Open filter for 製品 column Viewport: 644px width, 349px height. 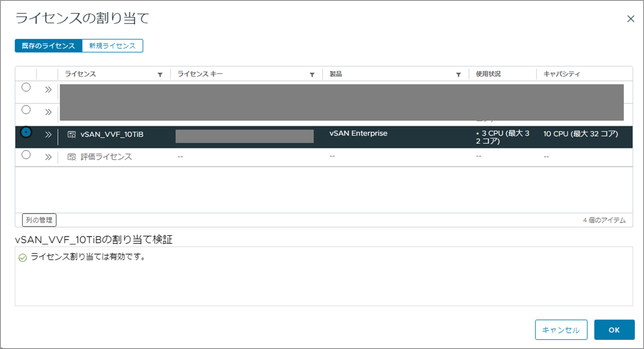(459, 75)
